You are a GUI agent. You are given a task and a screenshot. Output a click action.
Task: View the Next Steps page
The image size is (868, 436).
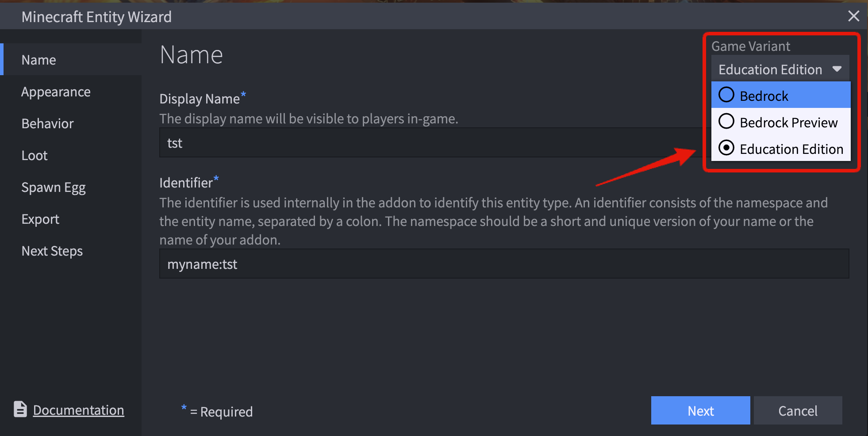(x=52, y=251)
